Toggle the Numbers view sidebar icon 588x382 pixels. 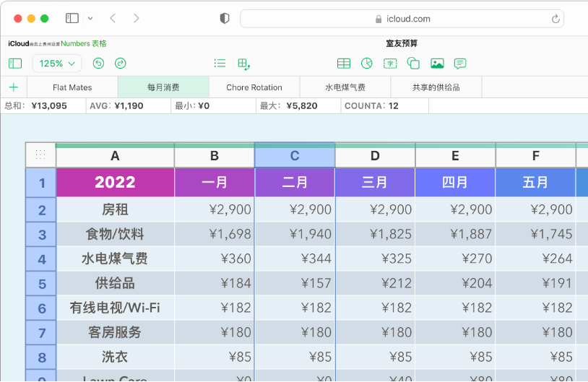coord(15,64)
